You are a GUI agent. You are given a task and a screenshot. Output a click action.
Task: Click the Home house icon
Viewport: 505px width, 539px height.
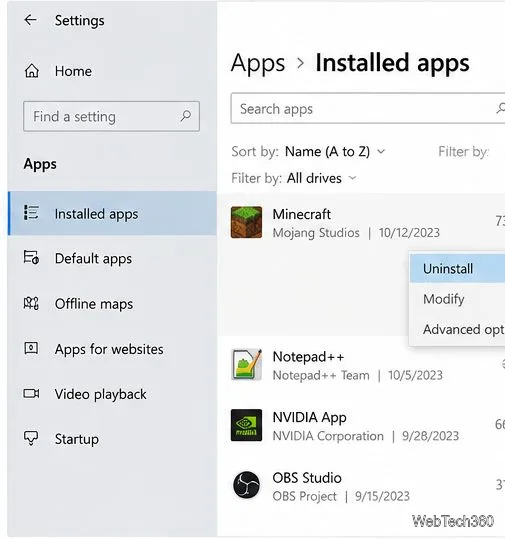coord(32,71)
